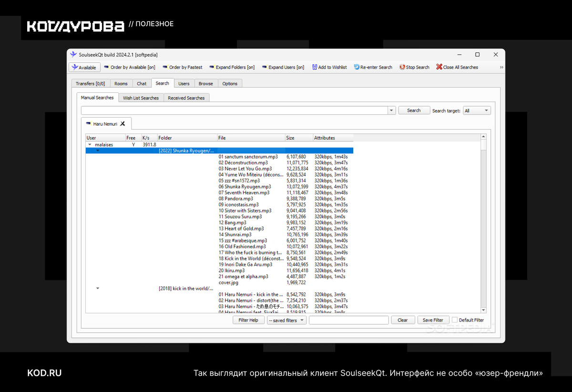Expand toolbar overflow chevron

pos(501,68)
